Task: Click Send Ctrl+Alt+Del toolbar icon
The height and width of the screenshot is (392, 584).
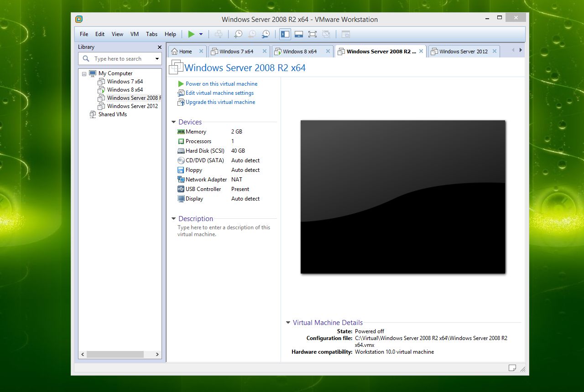Action: 219,34
